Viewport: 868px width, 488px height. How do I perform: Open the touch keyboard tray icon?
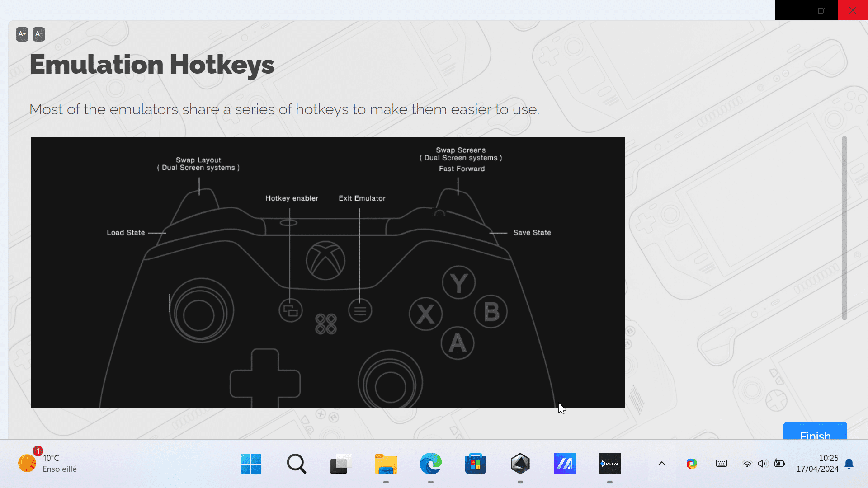(722, 464)
